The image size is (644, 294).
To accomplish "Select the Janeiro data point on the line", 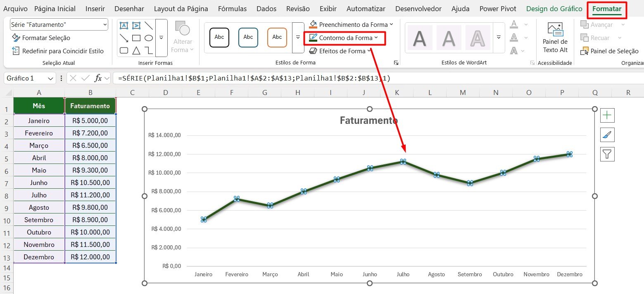I will 204,220.
